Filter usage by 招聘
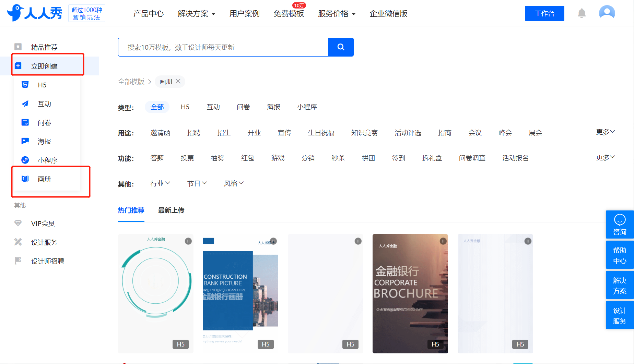This screenshot has width=634, height=364. 194,133
